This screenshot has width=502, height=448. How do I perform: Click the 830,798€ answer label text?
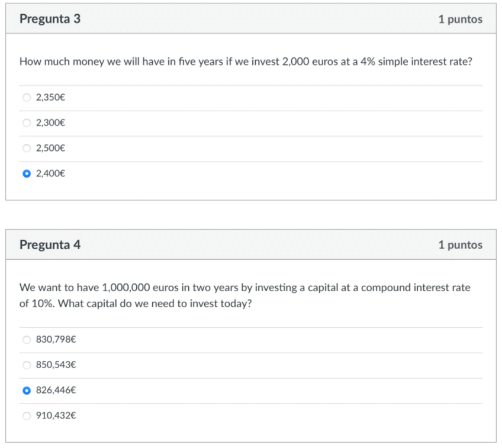[x=56, y=340]
